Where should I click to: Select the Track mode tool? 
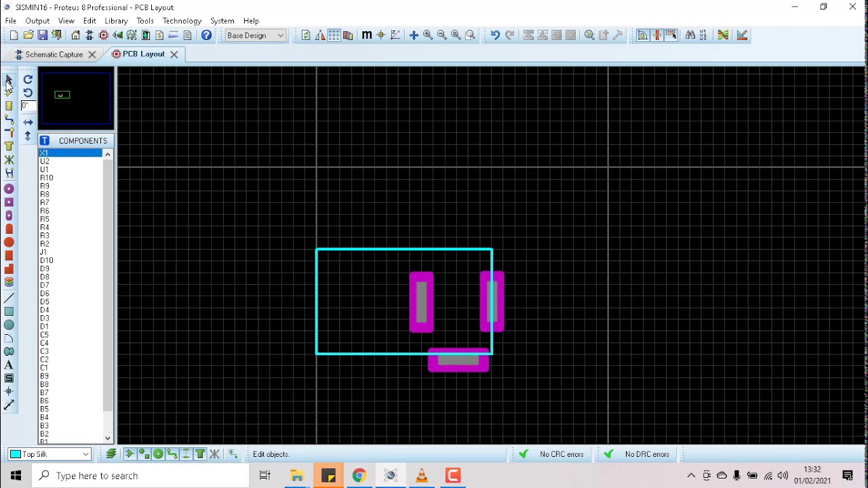pos(9,119)
